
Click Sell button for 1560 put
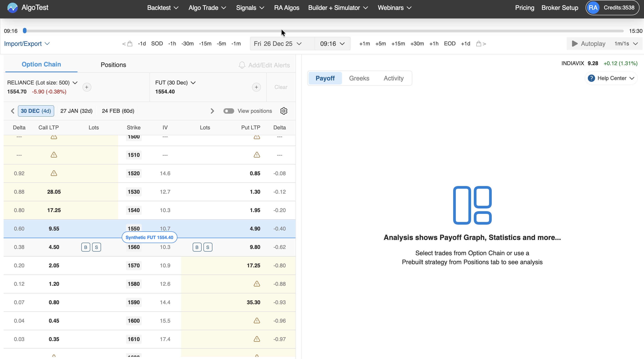click(207, 247)
